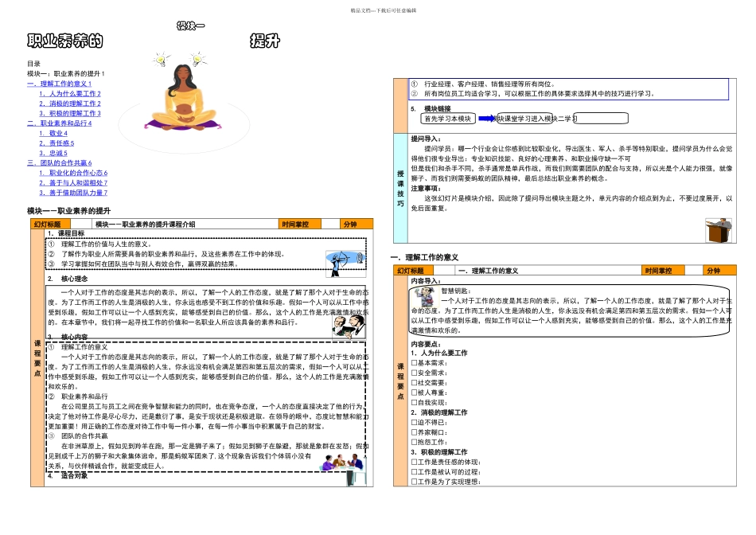Open TOC link 3. 善于借助团队力量
This screenshot has width=756, height=535.
(x=73, y=193)
